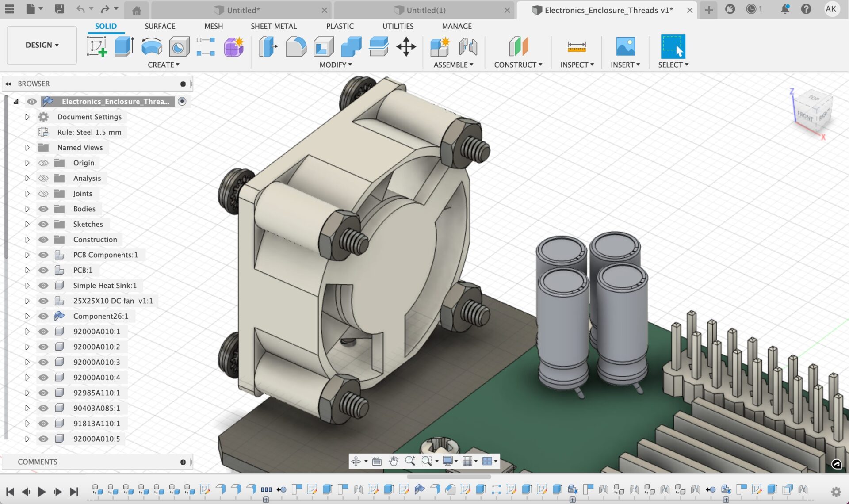Image resolution: width=849 pixels, height=504 pixels.
Task: Switch to the SHEET METAL tab
Action: (274, 26)
